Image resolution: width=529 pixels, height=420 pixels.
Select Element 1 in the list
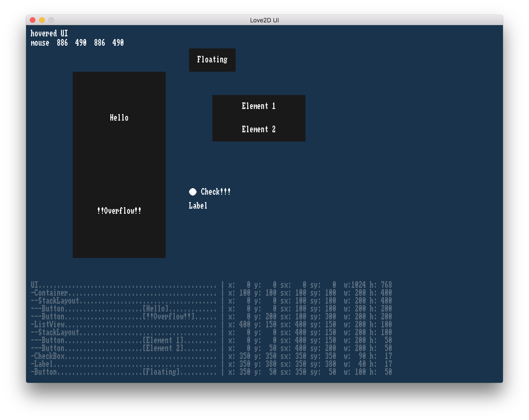pyautogui.click(x=259, y=106)
